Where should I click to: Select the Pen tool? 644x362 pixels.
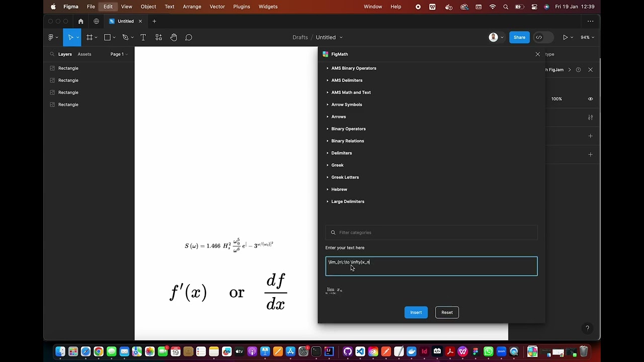coord(125,37)
